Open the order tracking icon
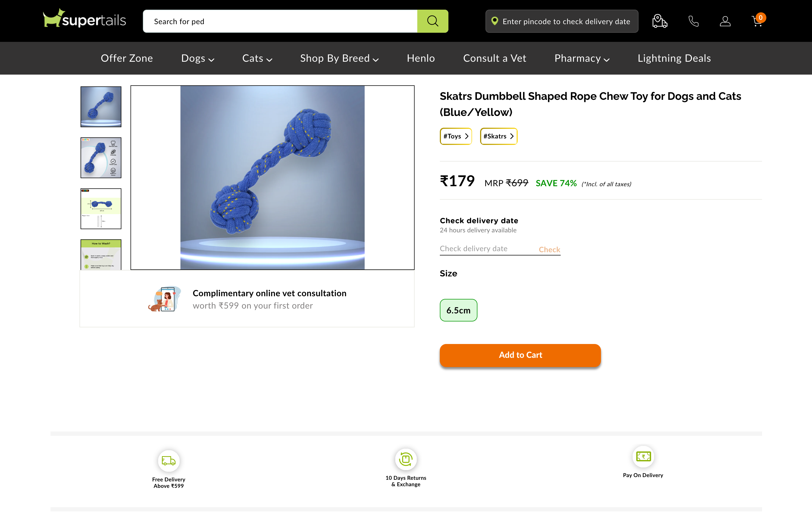This screenshot has height=527, width=812. click(659, 21)
